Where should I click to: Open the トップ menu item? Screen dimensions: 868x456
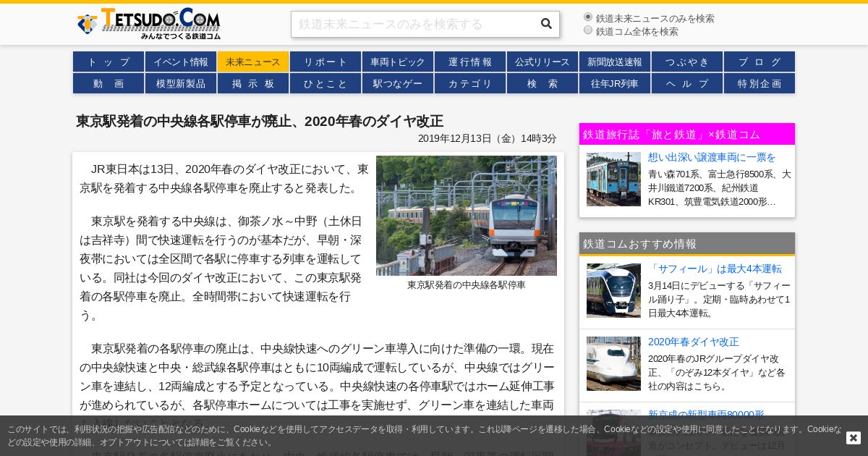tap(109, 62)
